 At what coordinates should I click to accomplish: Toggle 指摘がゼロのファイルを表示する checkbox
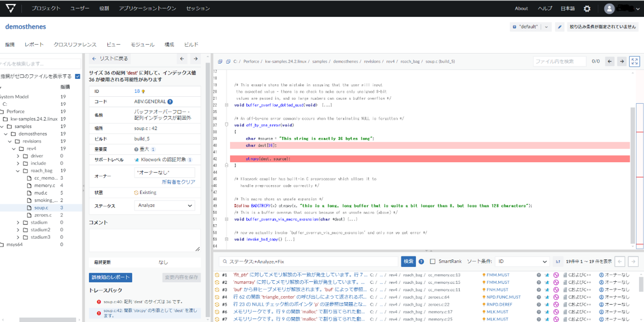click(x=77, y=76)
